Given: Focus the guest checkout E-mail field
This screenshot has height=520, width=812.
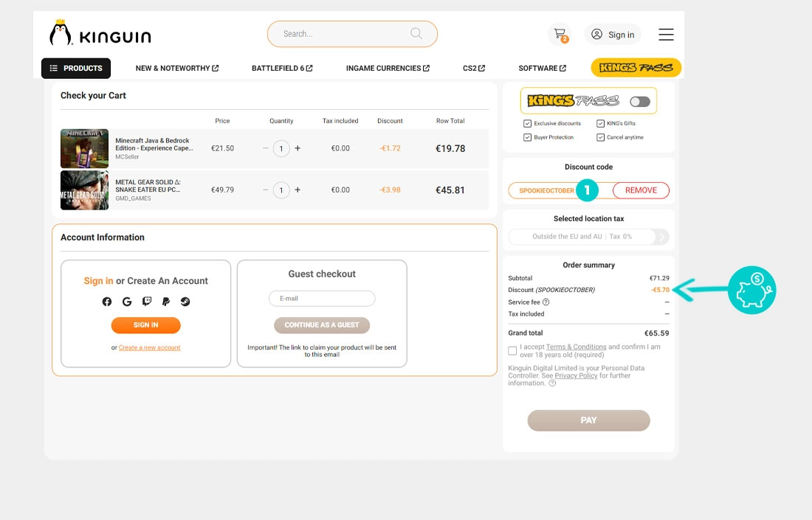Looking at the screenshot, I should [x=322, y=299].
